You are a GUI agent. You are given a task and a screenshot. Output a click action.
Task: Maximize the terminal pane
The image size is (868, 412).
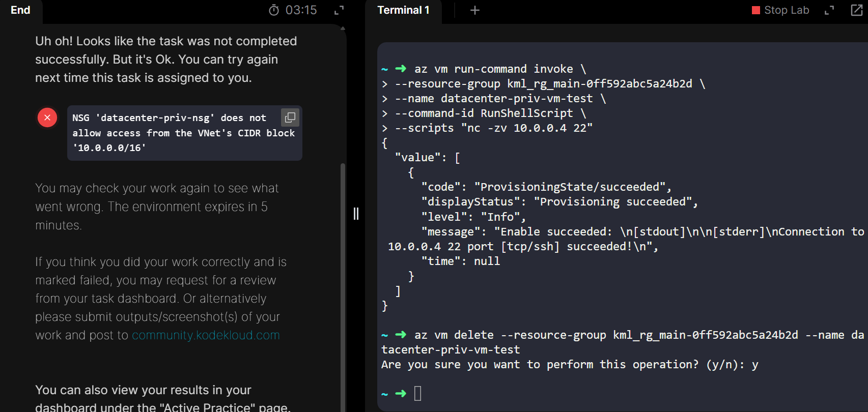click(829, 10)
